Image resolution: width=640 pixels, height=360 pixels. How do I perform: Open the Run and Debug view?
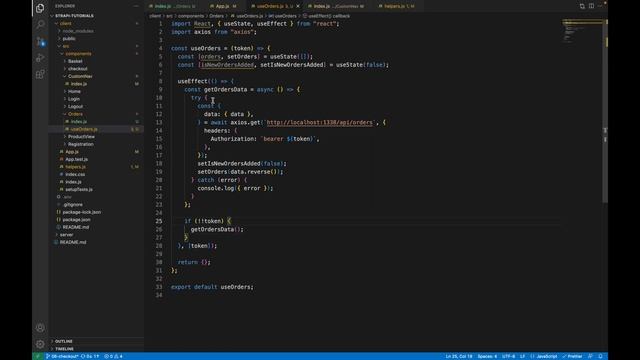tap(40, 58)
